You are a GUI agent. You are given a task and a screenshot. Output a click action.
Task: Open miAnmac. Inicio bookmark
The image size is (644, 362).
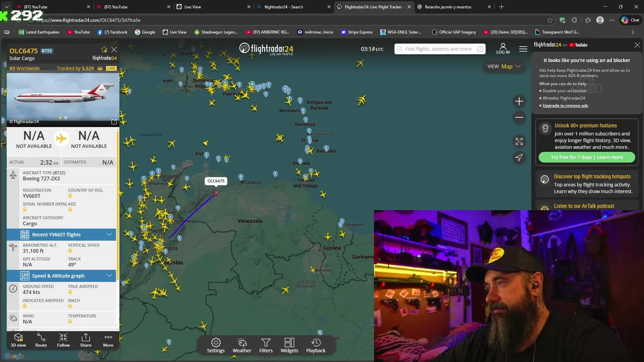point(315,32)
